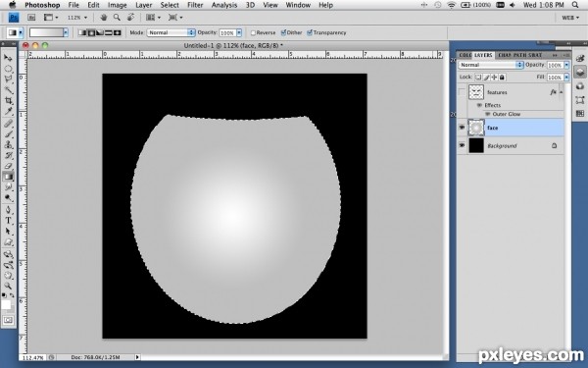Image resolution: width=588 pixels, height=368 pixels.
Task: Collapse features layer effects arrow
Action: 561,92
